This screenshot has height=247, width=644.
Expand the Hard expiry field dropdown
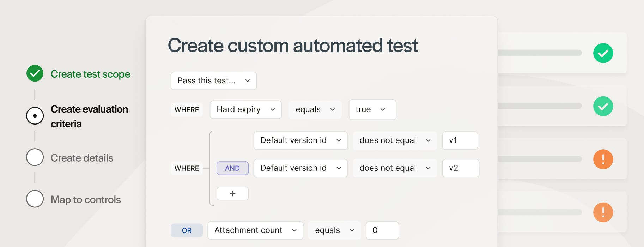click(245, 110)
